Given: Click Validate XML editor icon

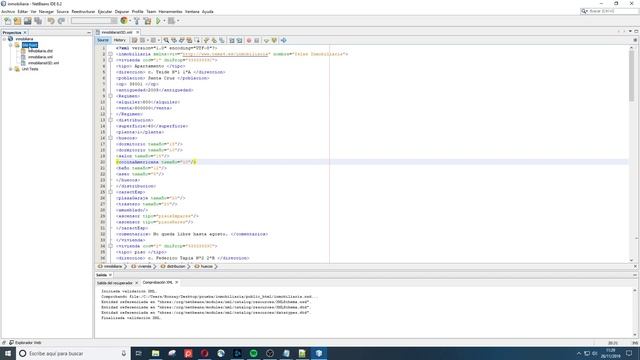Looking at the screenshot, I should tap(274, 40).
